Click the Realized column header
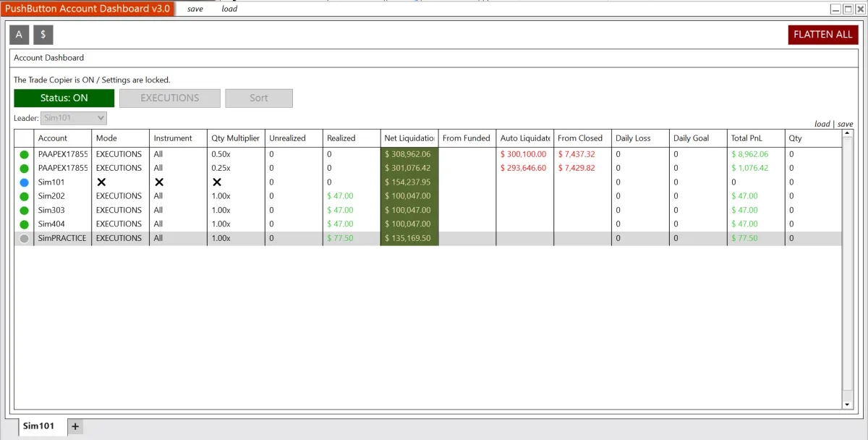 352,138
